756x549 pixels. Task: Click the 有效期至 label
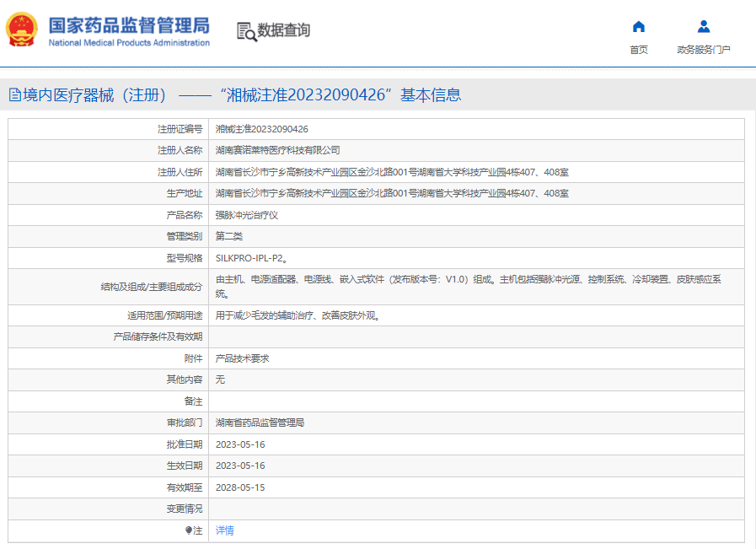pos(185,487)
